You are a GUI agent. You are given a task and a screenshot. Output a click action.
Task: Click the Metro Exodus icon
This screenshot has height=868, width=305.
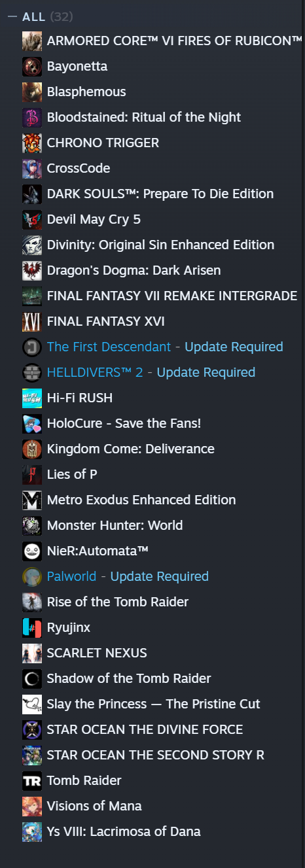click(x=32, y=500)
